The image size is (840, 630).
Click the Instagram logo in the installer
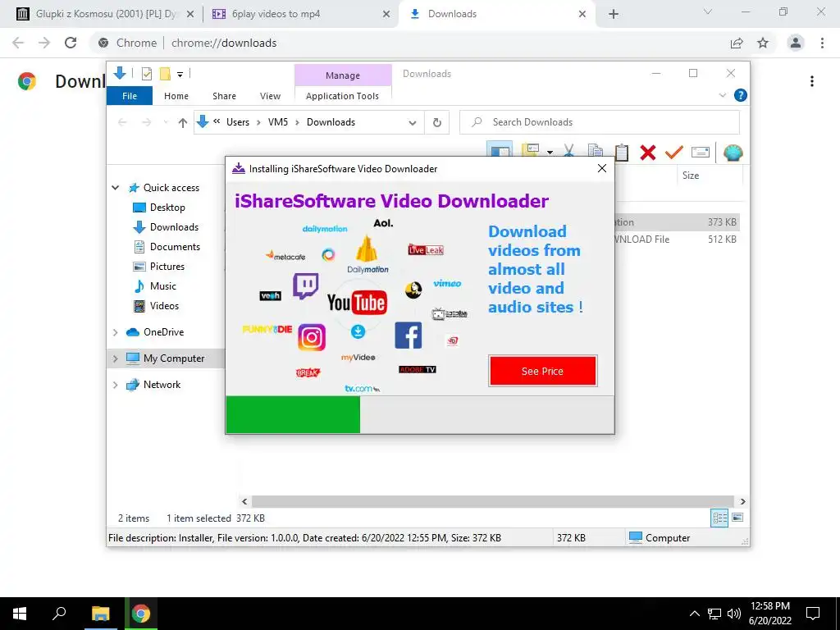point(312,337)
